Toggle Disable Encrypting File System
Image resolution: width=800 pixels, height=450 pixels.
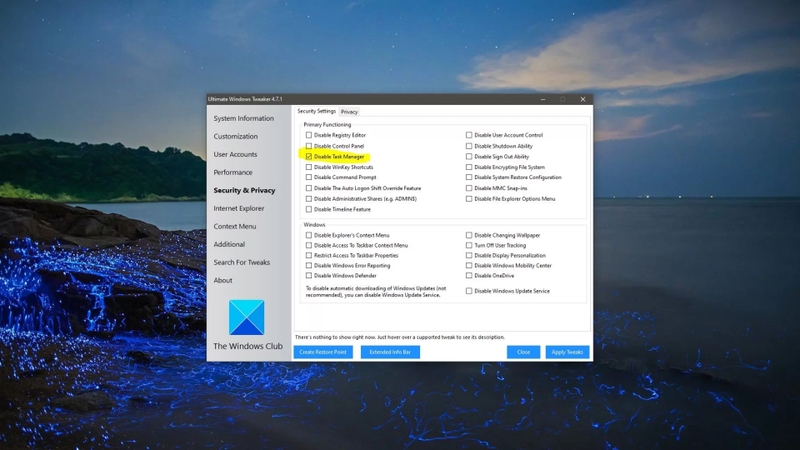[x=469, y=167]
